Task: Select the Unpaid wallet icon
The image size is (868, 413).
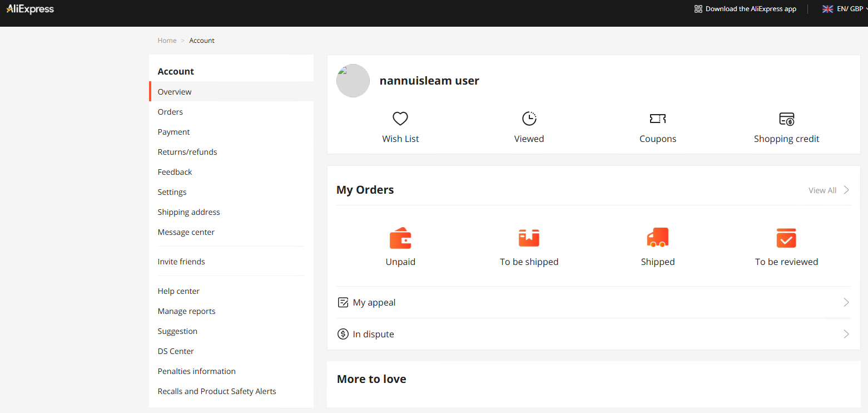Action: coord(400,238)
